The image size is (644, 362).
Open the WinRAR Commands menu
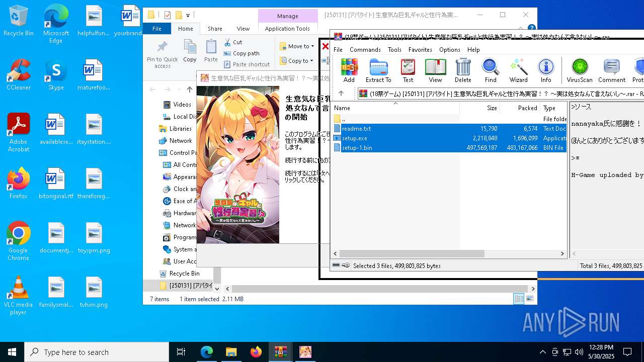click(365, 50)
